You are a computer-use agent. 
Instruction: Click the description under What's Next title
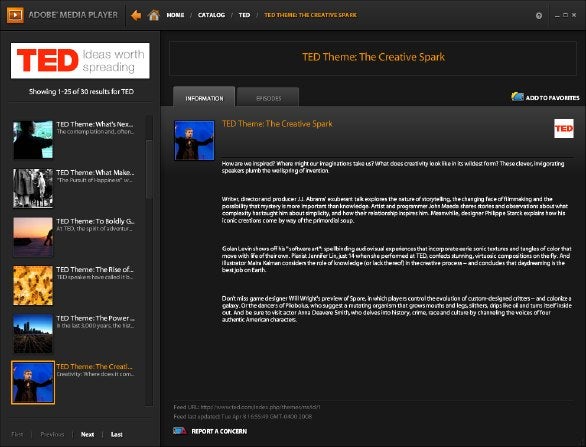point(95,132)
